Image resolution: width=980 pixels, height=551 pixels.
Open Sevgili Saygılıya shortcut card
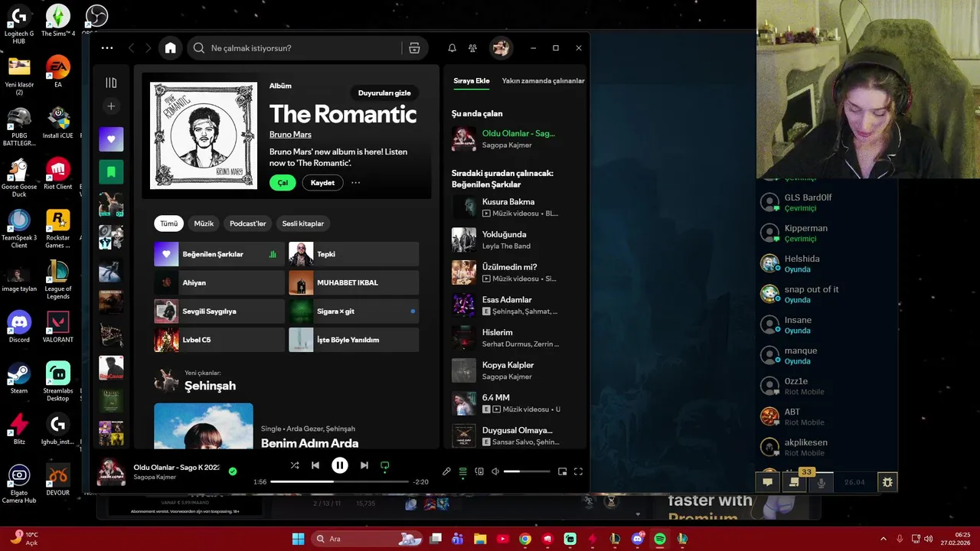click(x=219, y=311)
